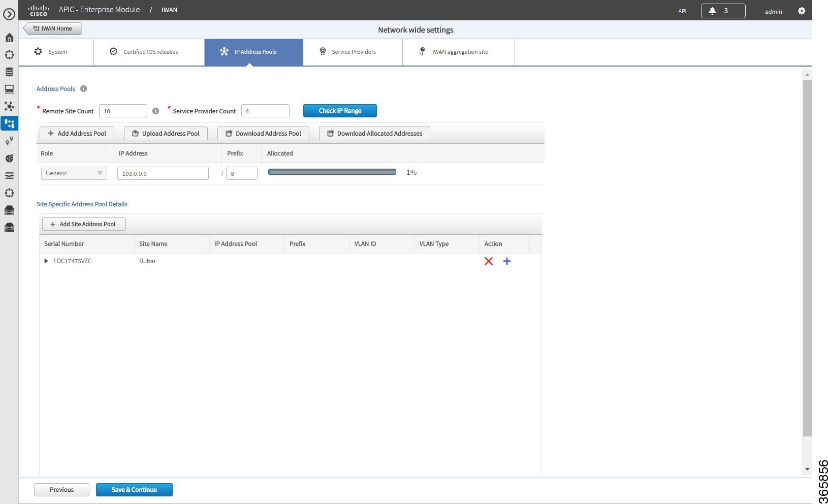
Task: Click the IP Address Pool column header
Action: 247,244
